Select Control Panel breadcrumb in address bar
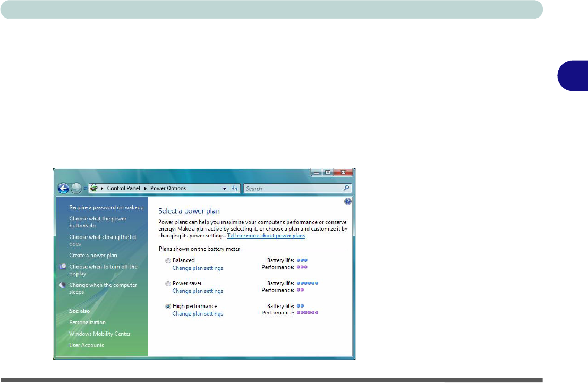This screenshot has width=588, height=383. coord(123,188)
